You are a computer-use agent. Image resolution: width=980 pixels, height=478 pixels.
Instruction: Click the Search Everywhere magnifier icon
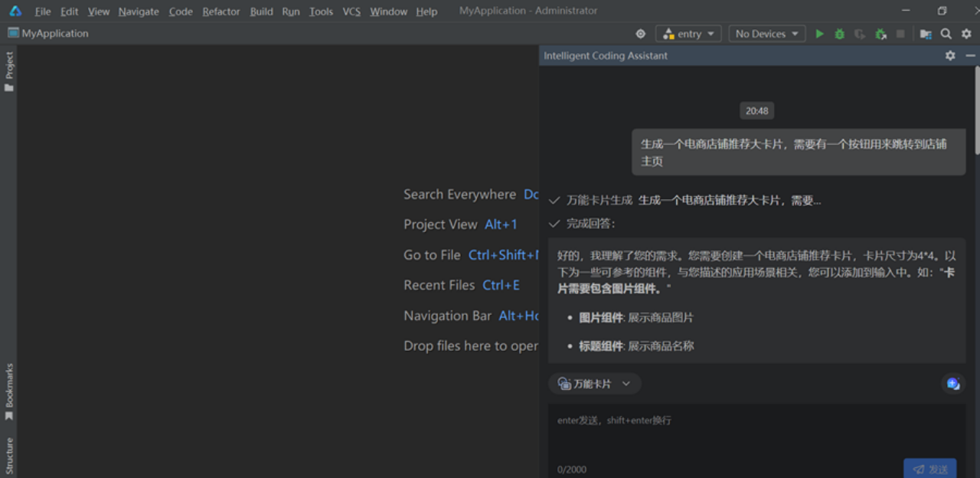[946, 34]
